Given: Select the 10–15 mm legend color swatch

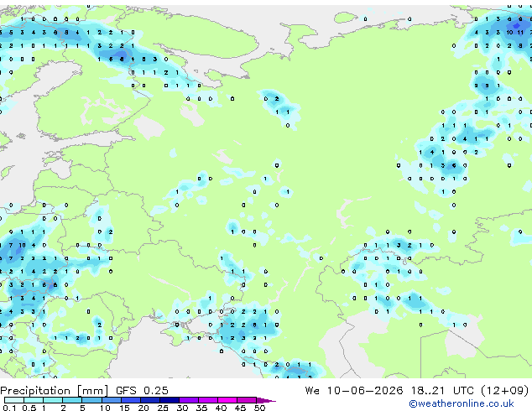Looking at the screenshot, I should 112,400.
